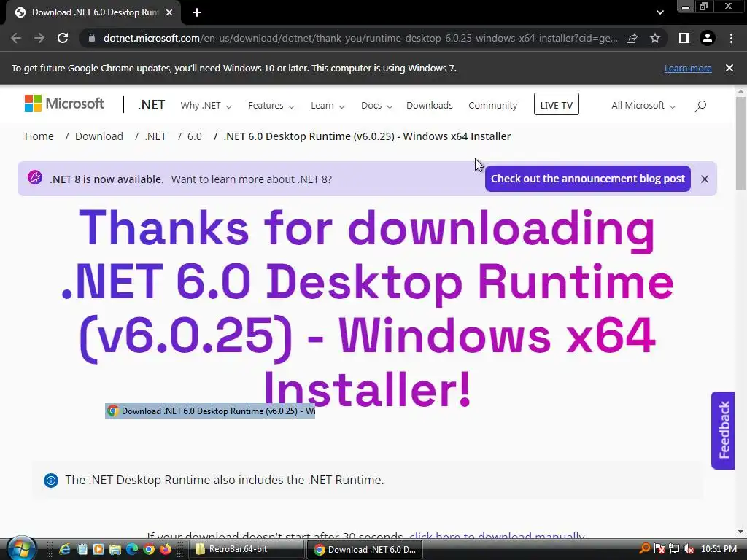The width and height of the screenshot is (747, 560).
Task: Go to Home breadcrumb
Action: point(39,136)
